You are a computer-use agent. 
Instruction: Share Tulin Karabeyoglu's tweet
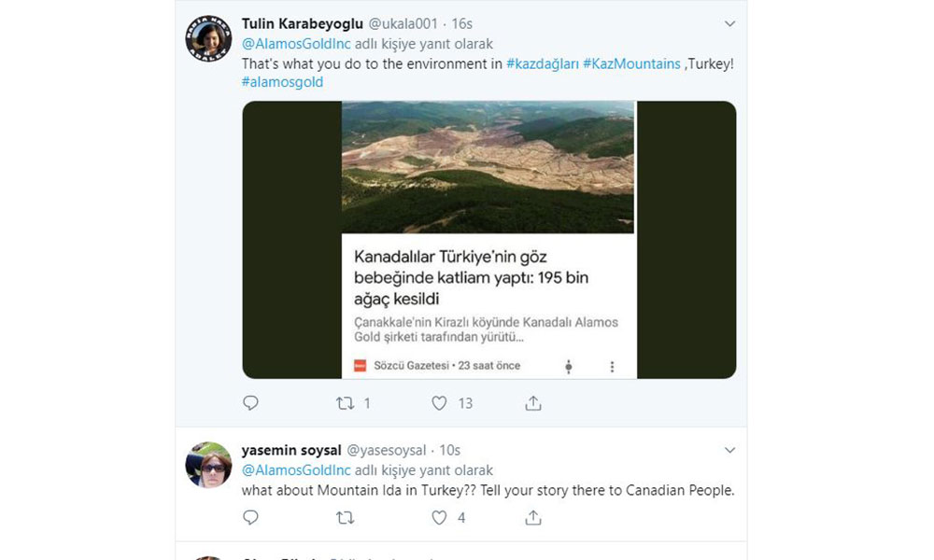(x=533, y=403)
